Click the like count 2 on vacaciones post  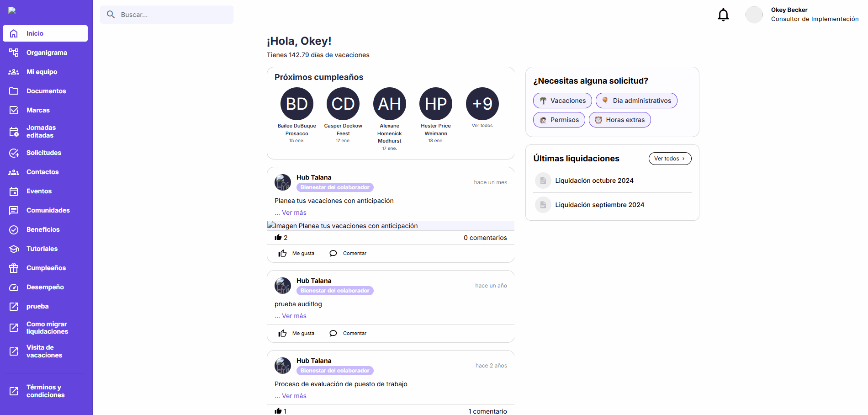281,238
